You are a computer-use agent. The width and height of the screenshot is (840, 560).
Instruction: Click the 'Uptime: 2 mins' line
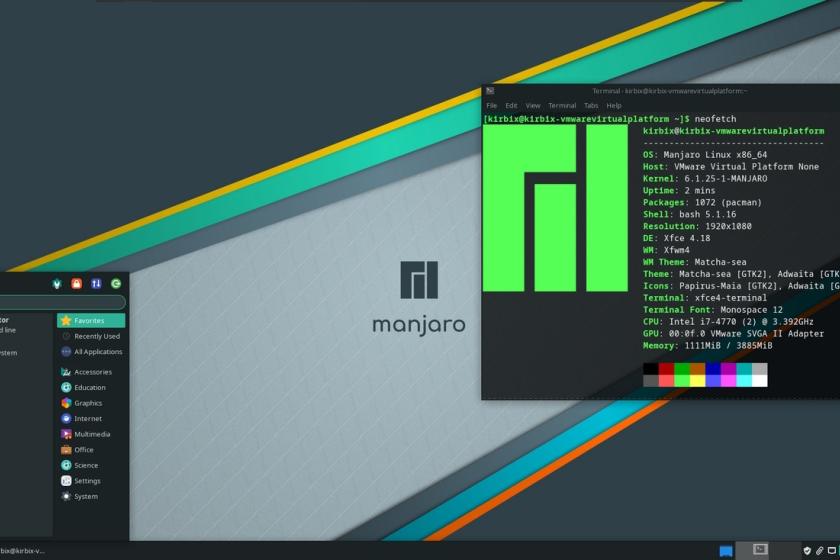679,190
